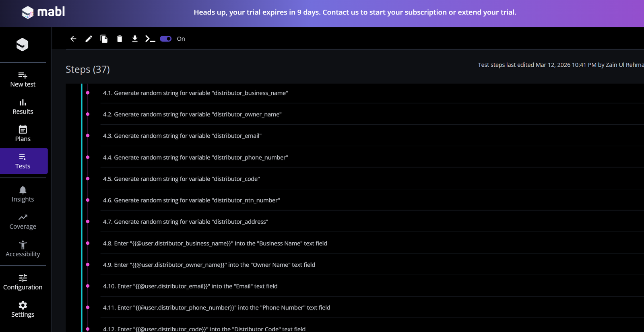Click the pink marker for step 4.5
Image resolution: width=644 pixels, height=332 pixels.
pyautogui.click(x=88, y=179)
